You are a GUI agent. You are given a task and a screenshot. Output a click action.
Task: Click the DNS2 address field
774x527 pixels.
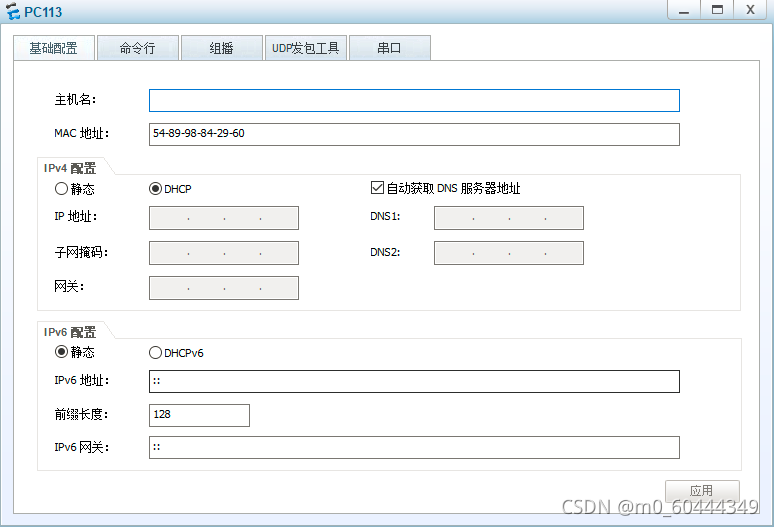pyautogui.click(x=509, y=253)
